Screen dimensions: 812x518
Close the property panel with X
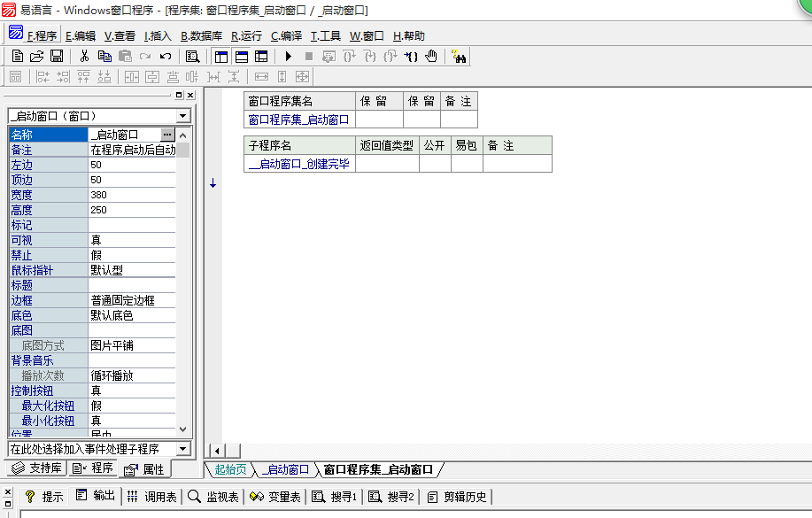190,95
